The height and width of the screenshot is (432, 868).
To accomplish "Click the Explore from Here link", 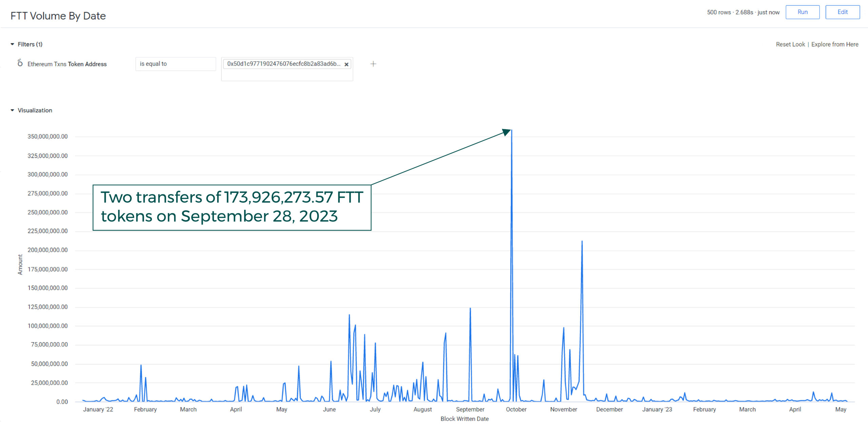I will (834, 44).
